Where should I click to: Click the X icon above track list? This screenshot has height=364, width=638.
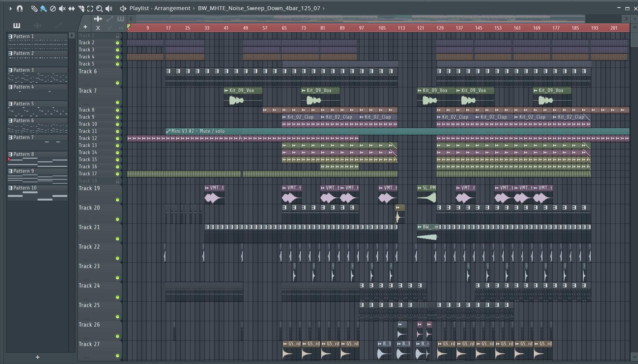point(98,28)
